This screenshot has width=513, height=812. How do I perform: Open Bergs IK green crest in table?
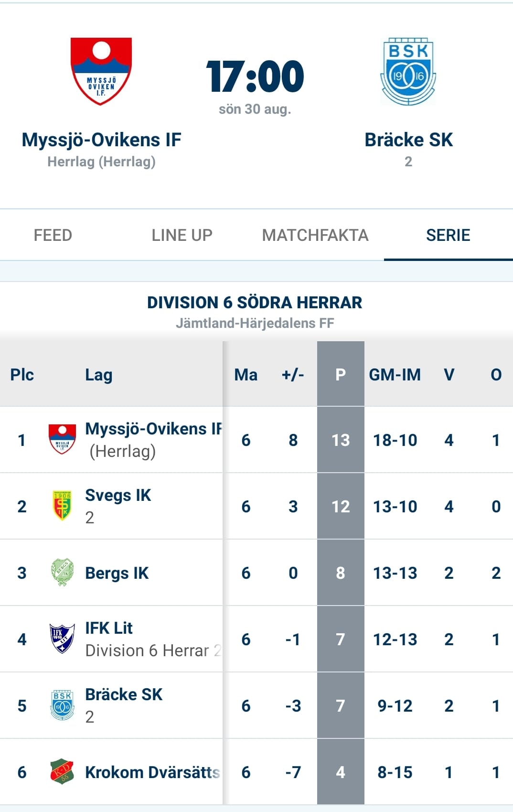[62, 572]
